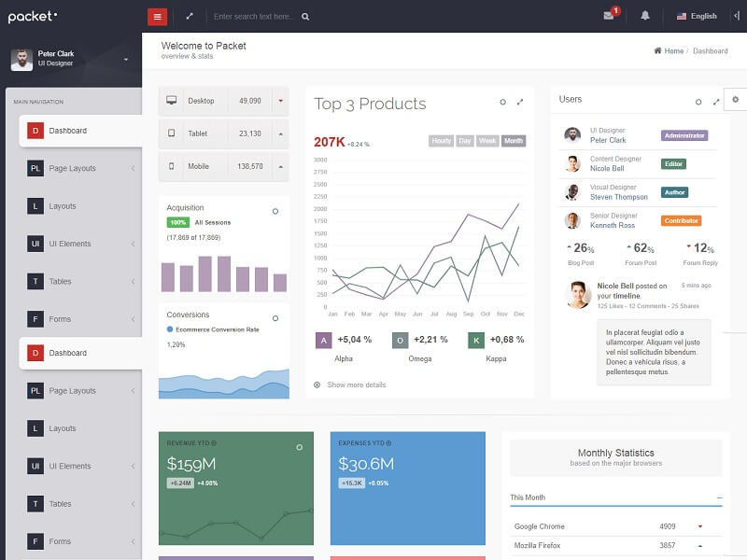Screen dimensions: 747x560
Task: Click the Tablet device icon
Action: pos(172,133)
